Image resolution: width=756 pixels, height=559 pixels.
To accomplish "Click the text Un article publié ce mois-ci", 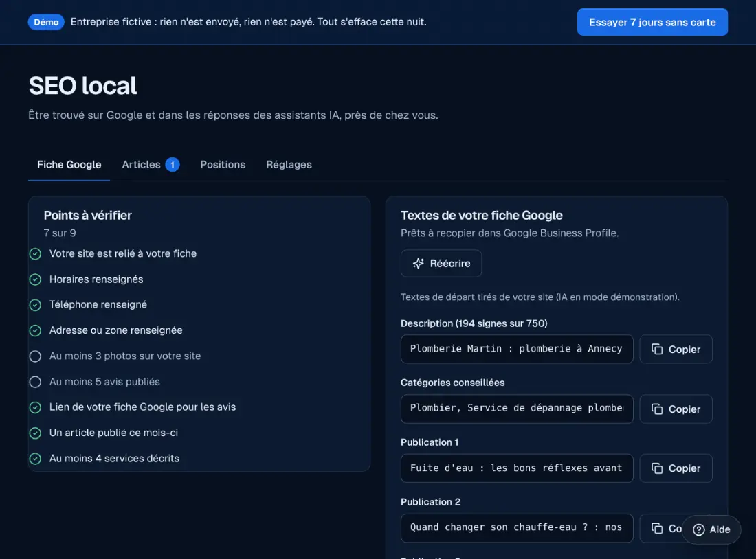I will click(114, 433).
